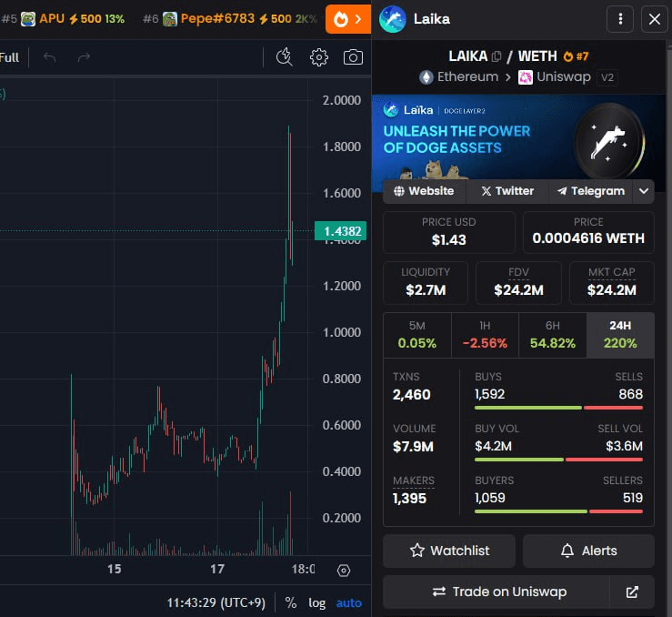Click the 2.0000 price axis label
The width and height of the screenshot is (672, 617).
(342, 100)
